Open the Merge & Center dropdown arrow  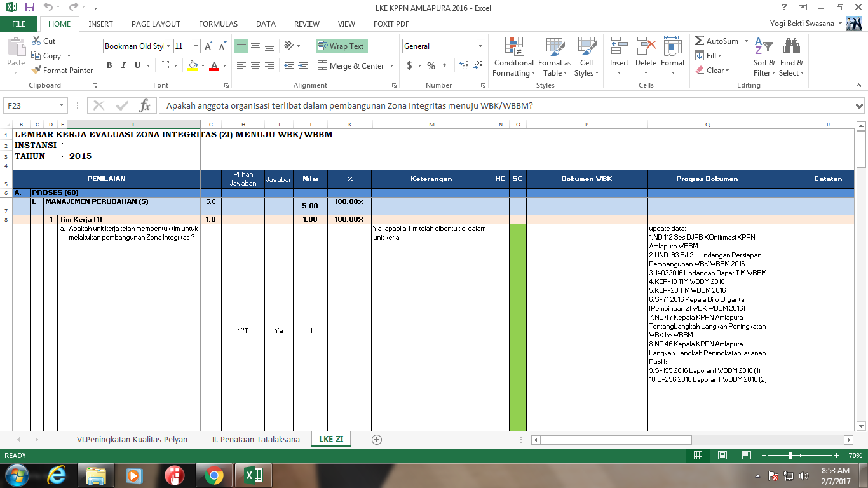click(x=391, y=66)
